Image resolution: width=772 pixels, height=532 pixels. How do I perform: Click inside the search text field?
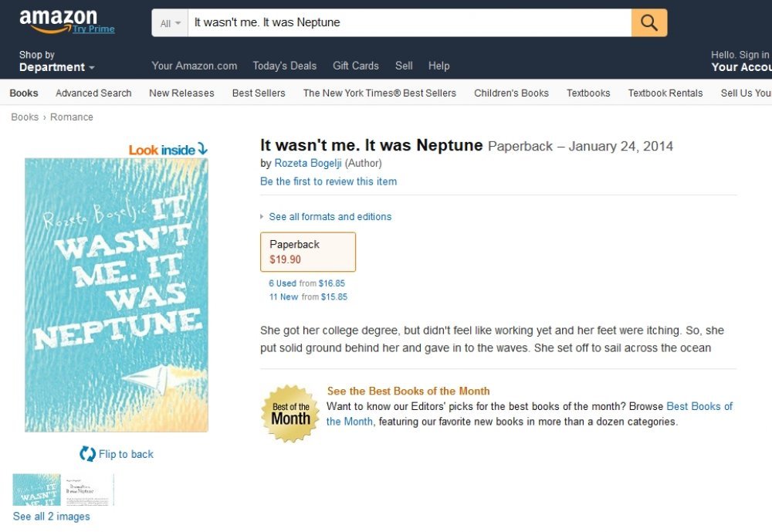tap(410, 22)
